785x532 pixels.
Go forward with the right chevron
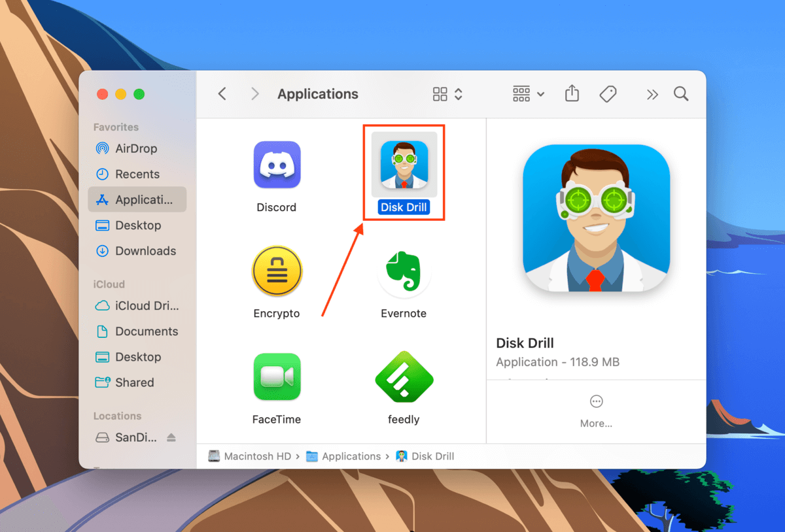point(255,94)
